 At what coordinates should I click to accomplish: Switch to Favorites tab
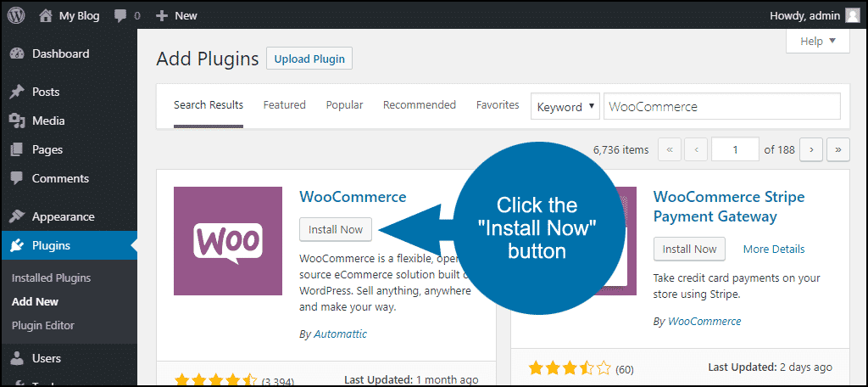498,104
